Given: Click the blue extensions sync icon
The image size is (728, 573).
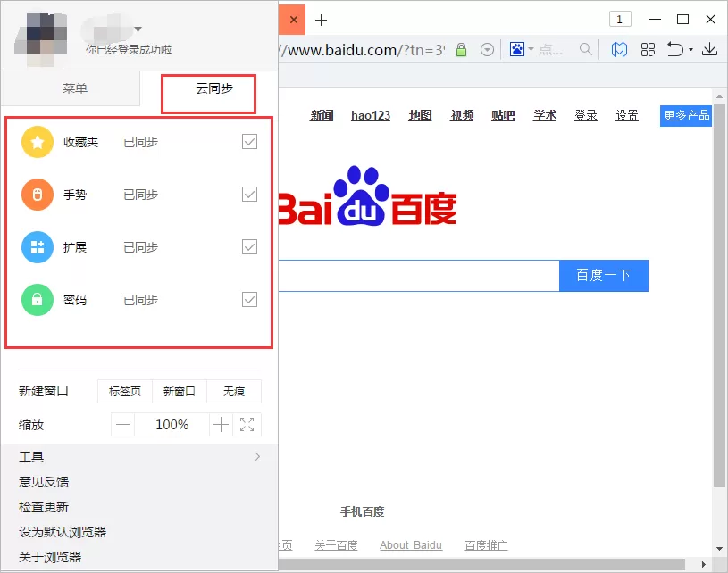Looking at the screenshot, I should 38,247.
